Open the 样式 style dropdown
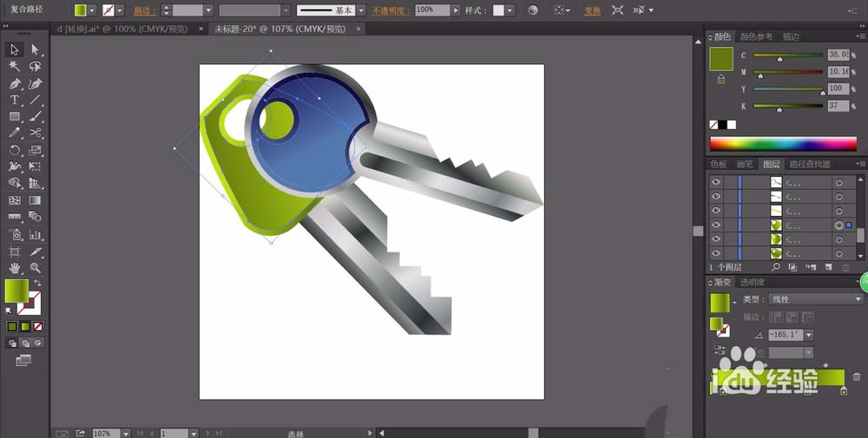The height and width of the screenshot is (438, 868). point(510,10)
